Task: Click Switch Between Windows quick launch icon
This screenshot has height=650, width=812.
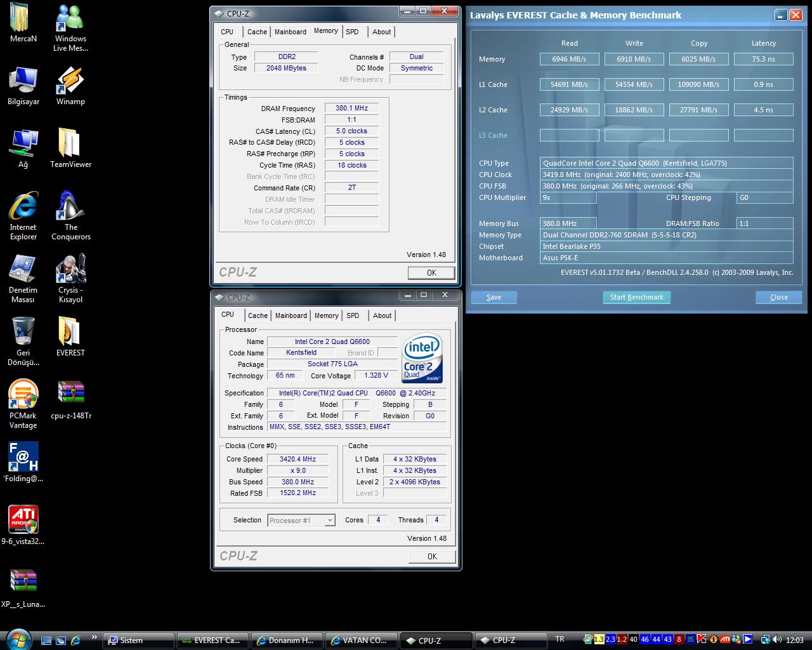Action: point(61,640)
